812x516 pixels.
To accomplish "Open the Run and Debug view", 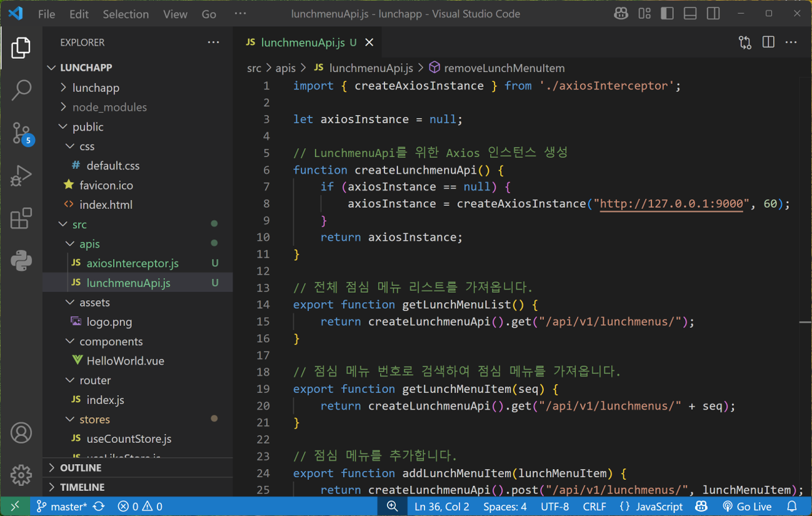I will [21, 176].
